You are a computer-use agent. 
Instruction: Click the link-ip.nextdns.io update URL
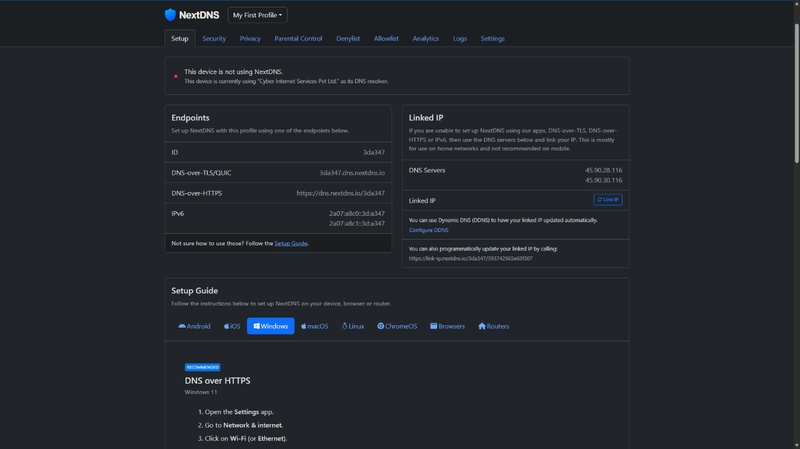470,259
